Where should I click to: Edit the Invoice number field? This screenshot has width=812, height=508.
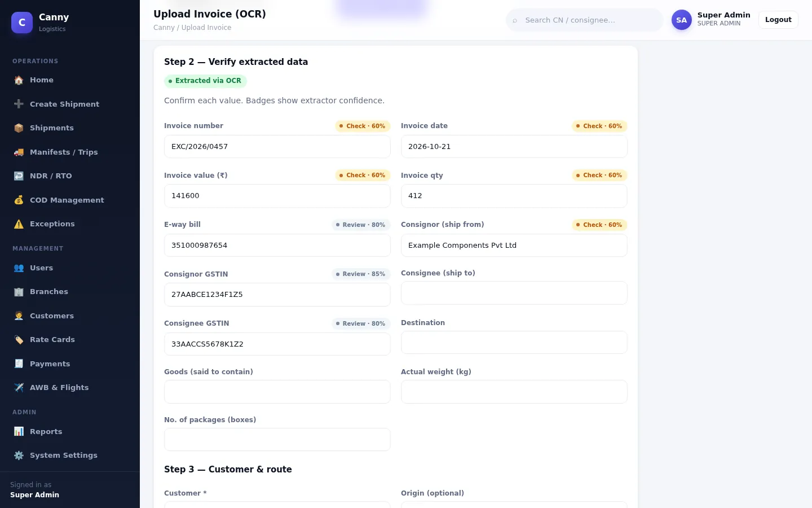[277, 147]
